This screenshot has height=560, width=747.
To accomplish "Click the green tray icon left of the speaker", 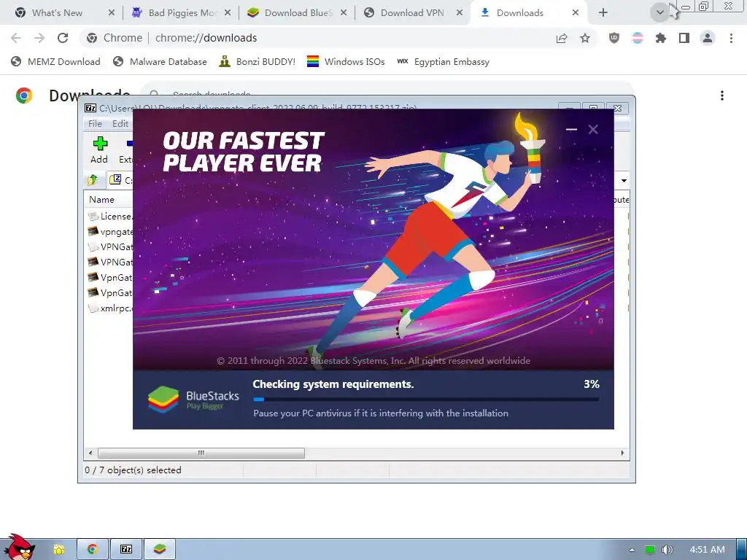I will [650, 550].
